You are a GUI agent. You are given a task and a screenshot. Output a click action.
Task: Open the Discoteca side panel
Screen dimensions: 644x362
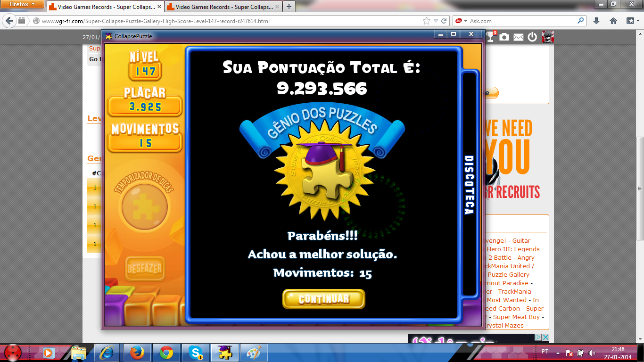[x=469, y=185]
